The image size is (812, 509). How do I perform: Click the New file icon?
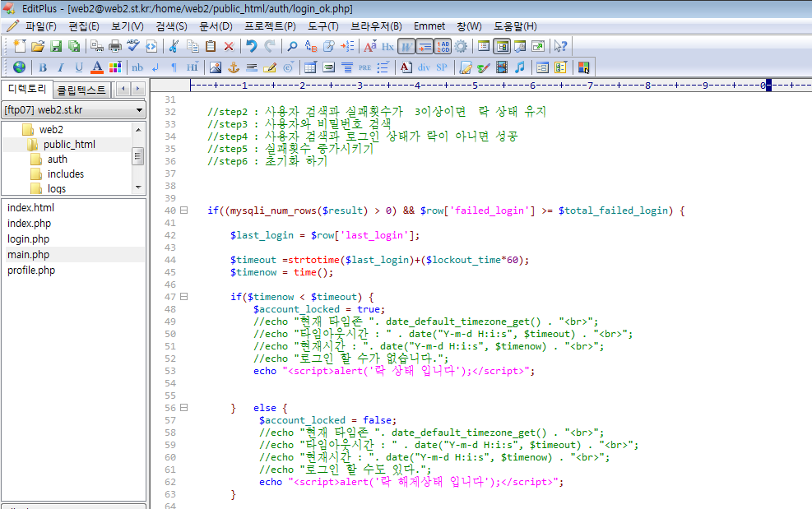coord(20,46)
